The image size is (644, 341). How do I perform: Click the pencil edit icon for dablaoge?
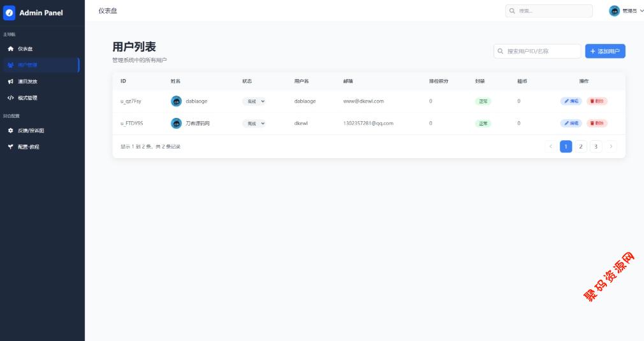(x=566, y=101)
